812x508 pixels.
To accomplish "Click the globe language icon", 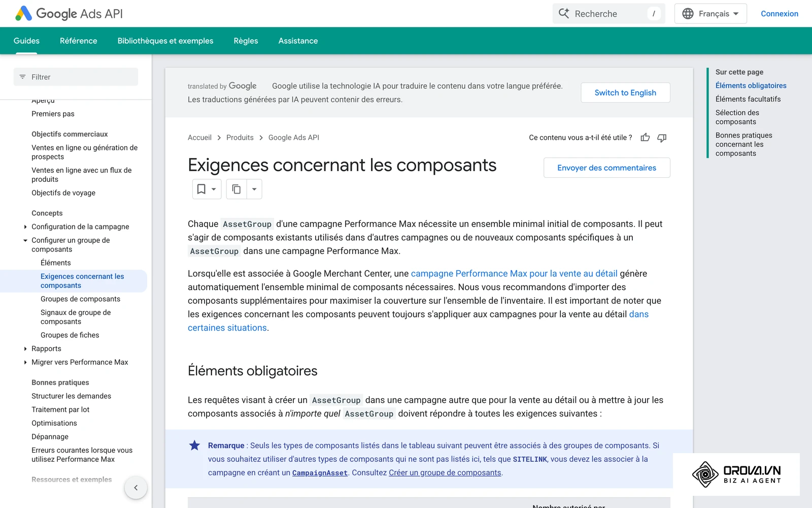I will coord(688,14).
